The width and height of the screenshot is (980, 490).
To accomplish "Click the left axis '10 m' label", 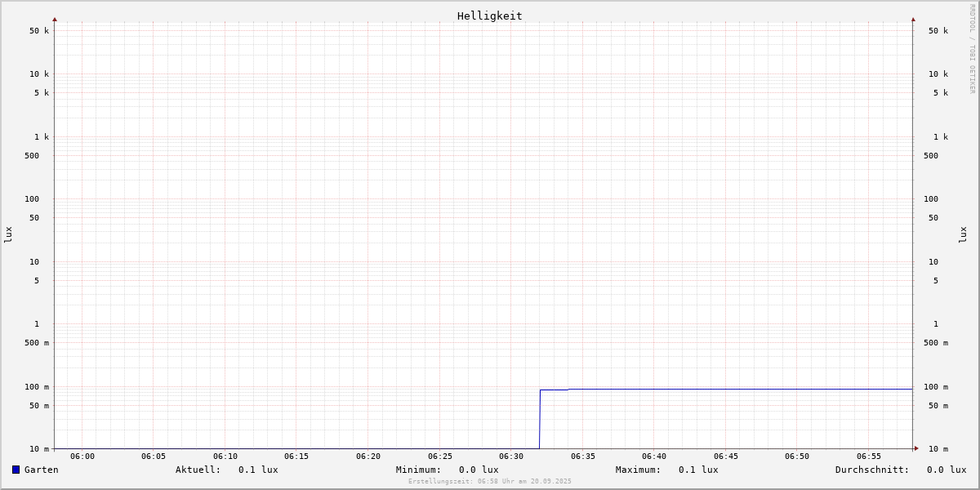I will point(39,449).
